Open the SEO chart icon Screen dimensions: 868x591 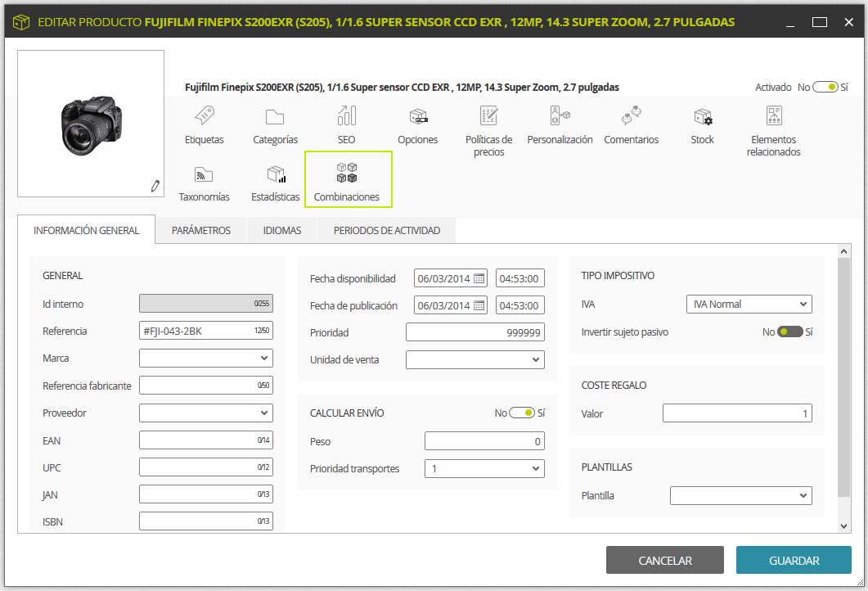(x=347, y=115)
